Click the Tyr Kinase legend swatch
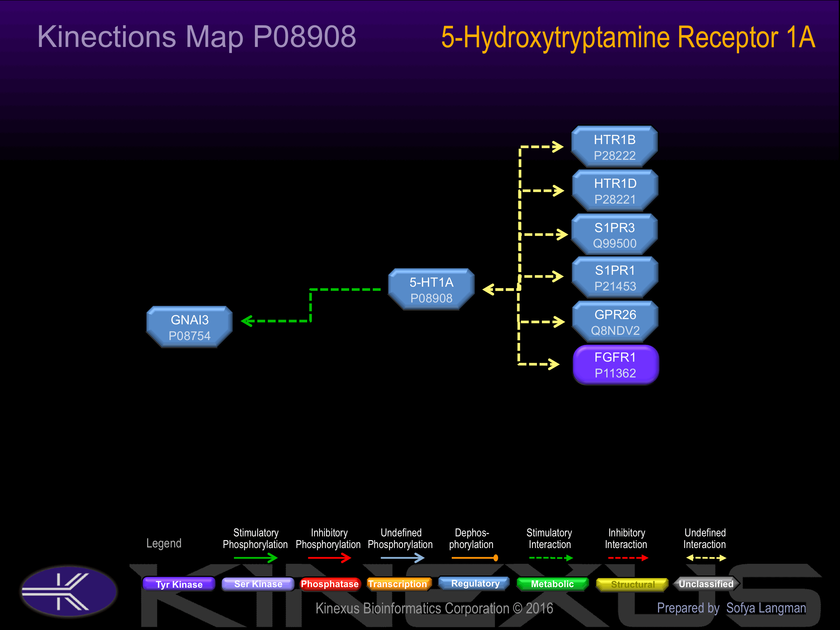Viewport: 840px width, 630px height. (x=179, y=584)
